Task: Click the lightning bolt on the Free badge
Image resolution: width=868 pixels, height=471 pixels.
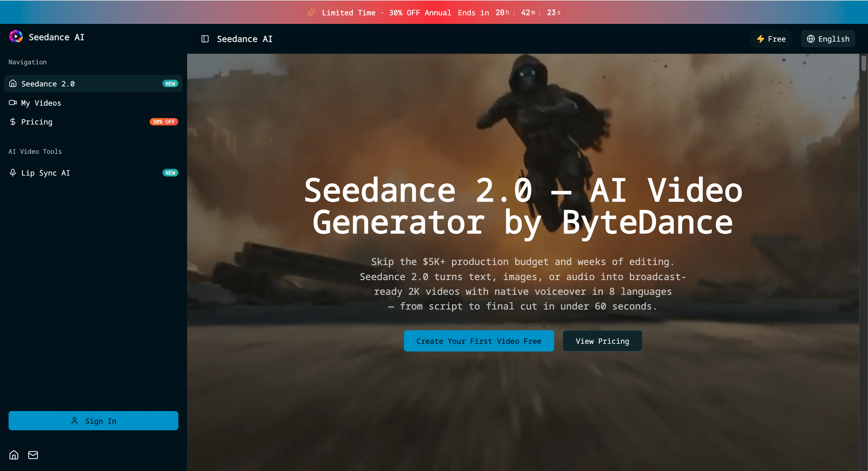Action: click(x=761, y=39)
